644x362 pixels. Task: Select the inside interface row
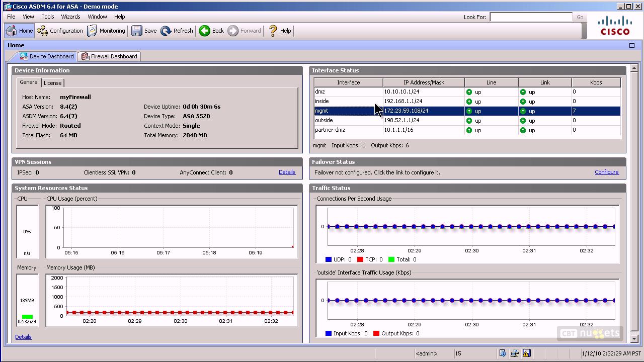point(467,102)
